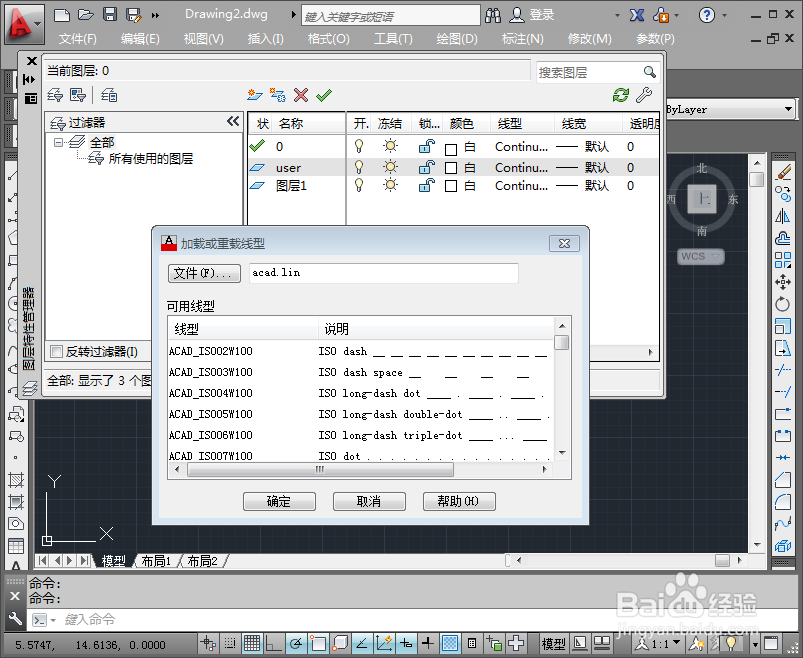803x658 pixels.
Task: Click the binoculars search icon
Action: [x=493, y=15]
